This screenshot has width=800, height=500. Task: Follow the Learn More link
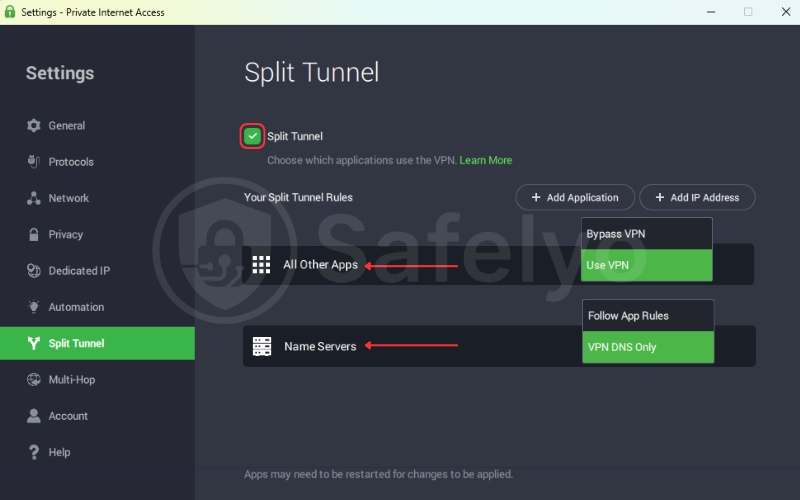pos(486,160)
